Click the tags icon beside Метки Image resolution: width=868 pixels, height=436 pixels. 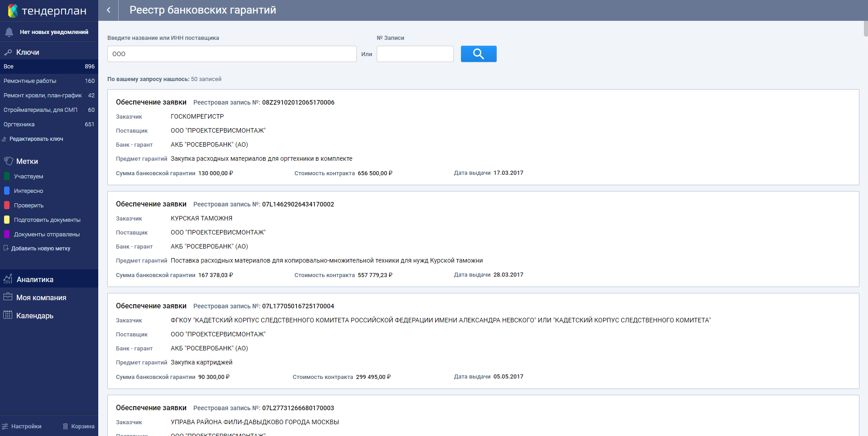point(8,161)
